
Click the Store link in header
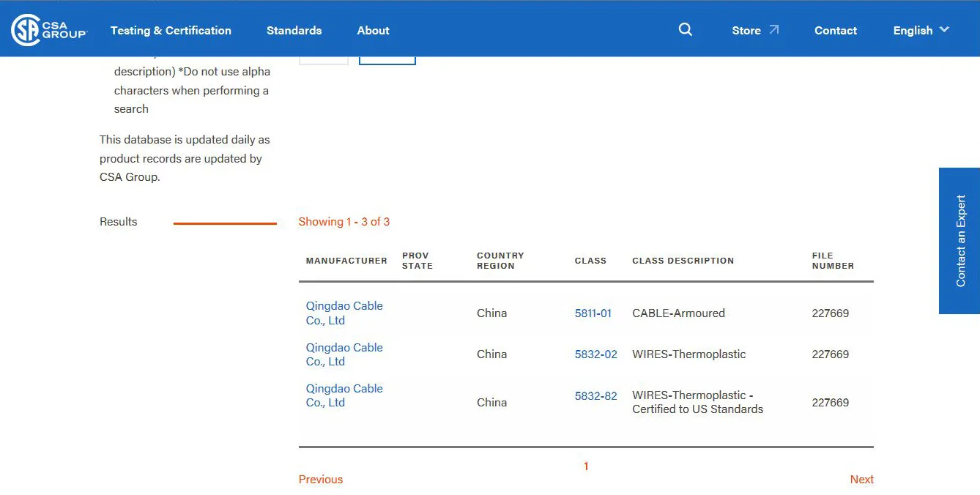tap(746, 30)
